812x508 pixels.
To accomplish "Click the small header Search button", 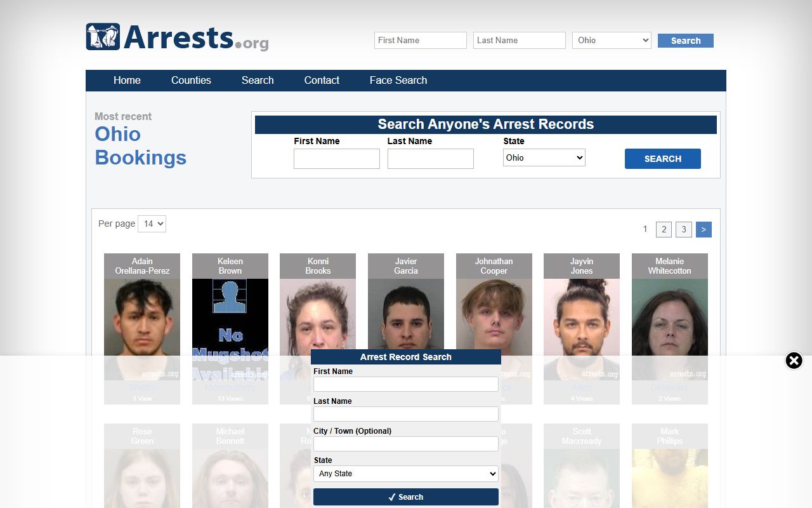I will [686, 41].
